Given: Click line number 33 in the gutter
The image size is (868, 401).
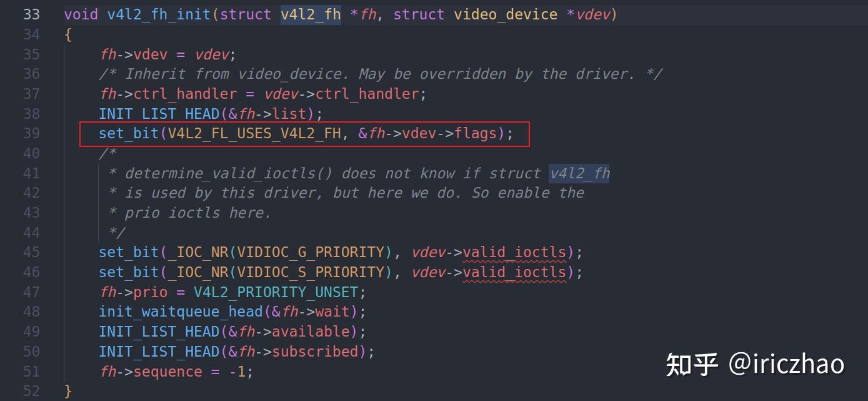Looking at the screenshot, I should [32, 14].
